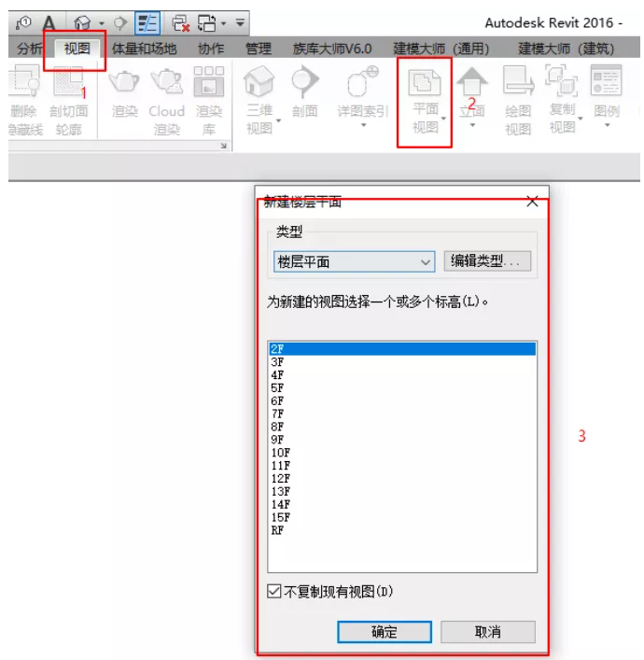
Task: Select level 15F in list
Action: point(402,517)
